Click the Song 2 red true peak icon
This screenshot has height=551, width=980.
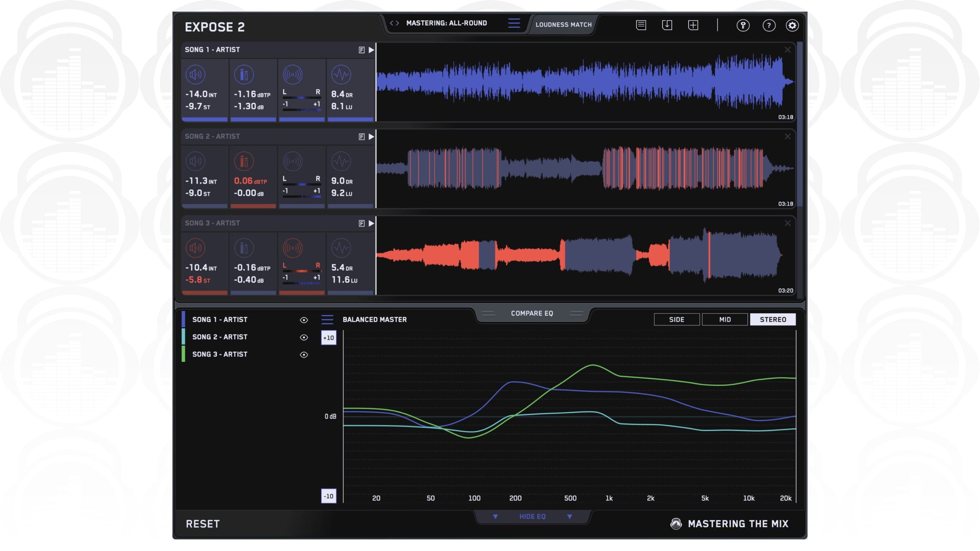[x=244, y=161]
